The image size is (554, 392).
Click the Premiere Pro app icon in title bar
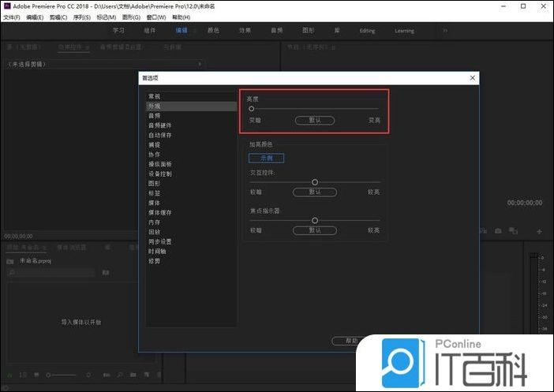(7, 6)
